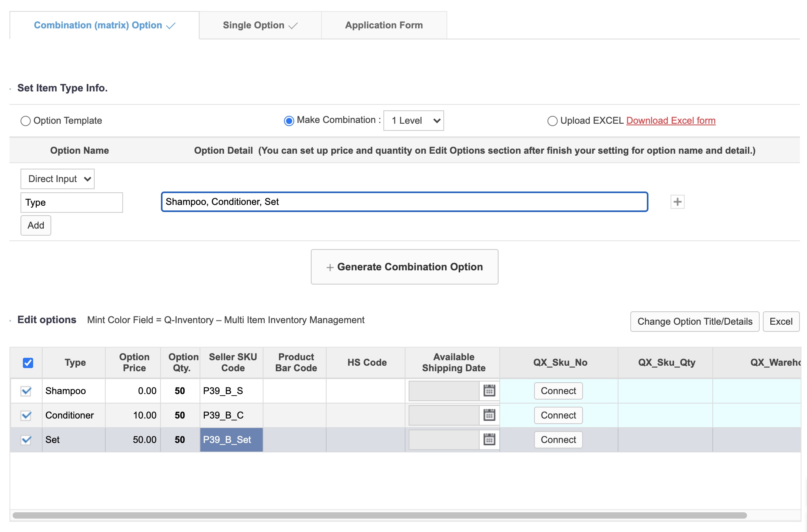Click the horizontal scrollbar under options table
The width and height of the screenshot is (807, 532).
379,515
